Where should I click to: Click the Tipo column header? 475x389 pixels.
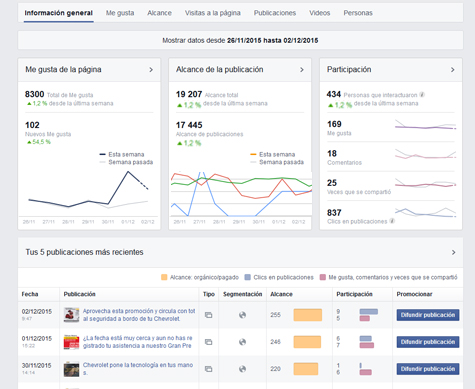point(209,294)
